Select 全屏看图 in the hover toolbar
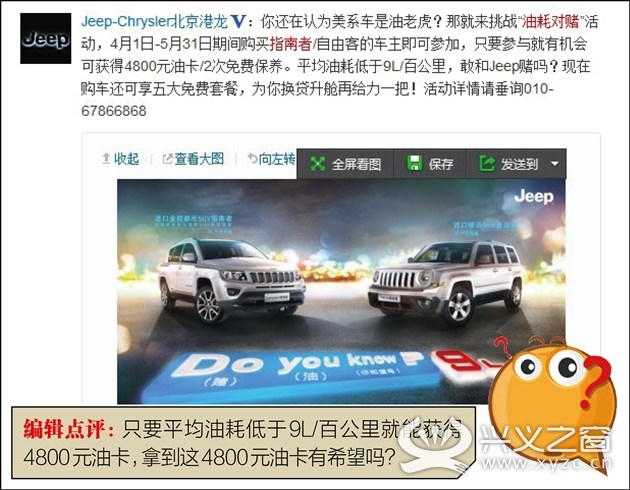The width and height of the screenshot is (630, 490). coord(356,164)
